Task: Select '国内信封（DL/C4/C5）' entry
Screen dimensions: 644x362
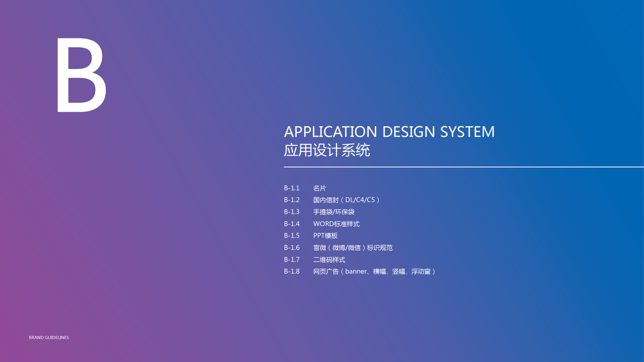Action: click(x=347, y=200)
